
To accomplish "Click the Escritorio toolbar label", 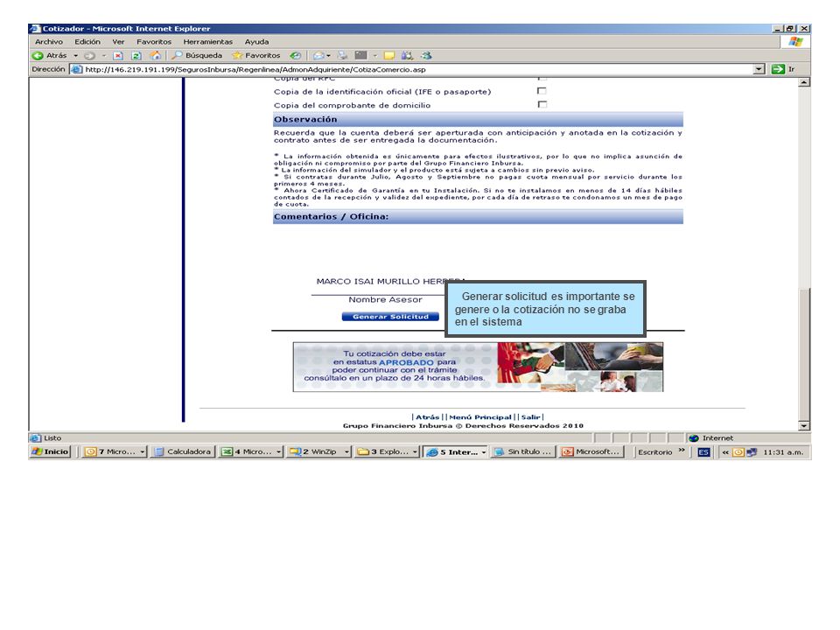I will click(654, 452).
